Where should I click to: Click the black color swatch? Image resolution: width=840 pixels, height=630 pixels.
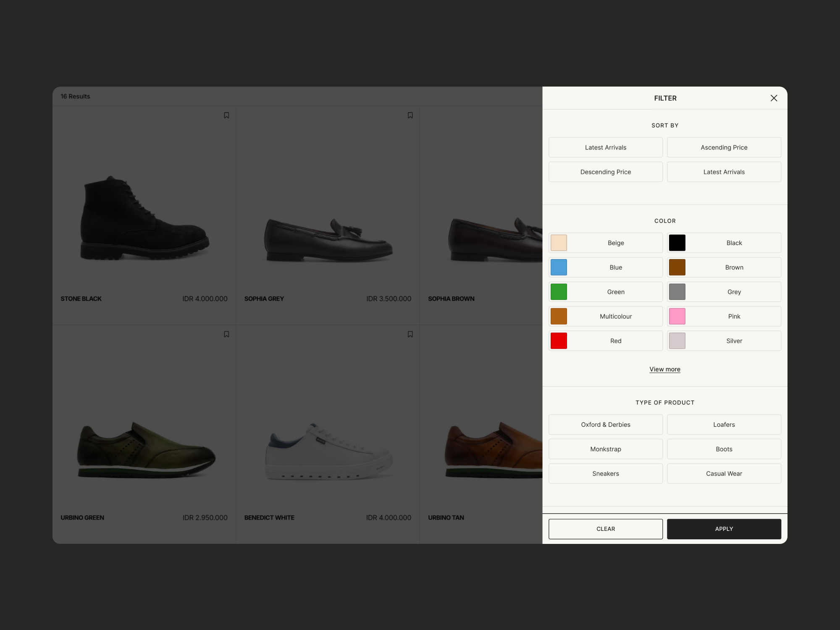pos(677,243)
